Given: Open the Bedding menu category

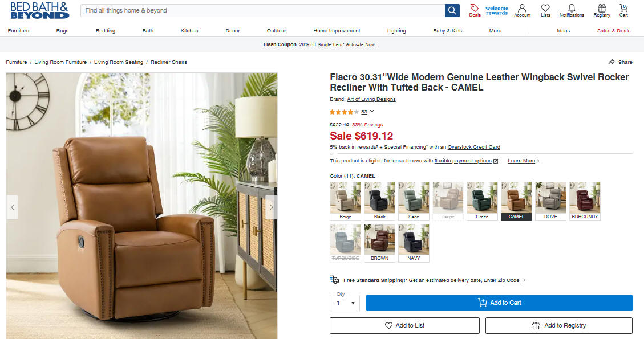Looking at the screenshot, I should coord(106,31).
